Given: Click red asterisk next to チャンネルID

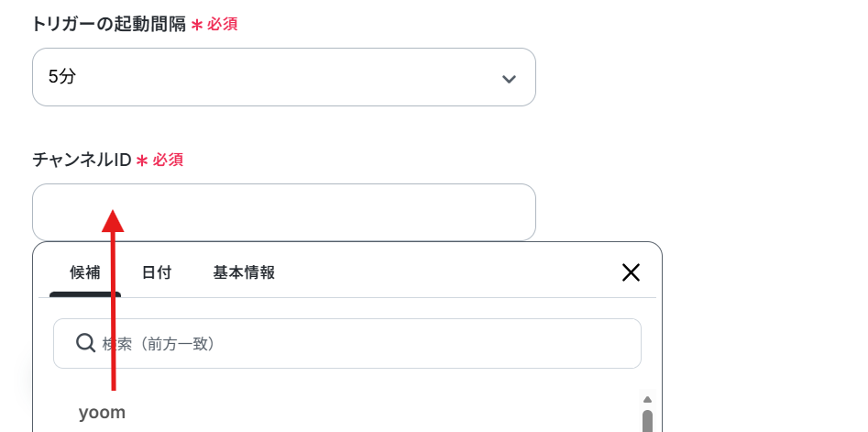Looking at the screenshot, I should [142, 161].
